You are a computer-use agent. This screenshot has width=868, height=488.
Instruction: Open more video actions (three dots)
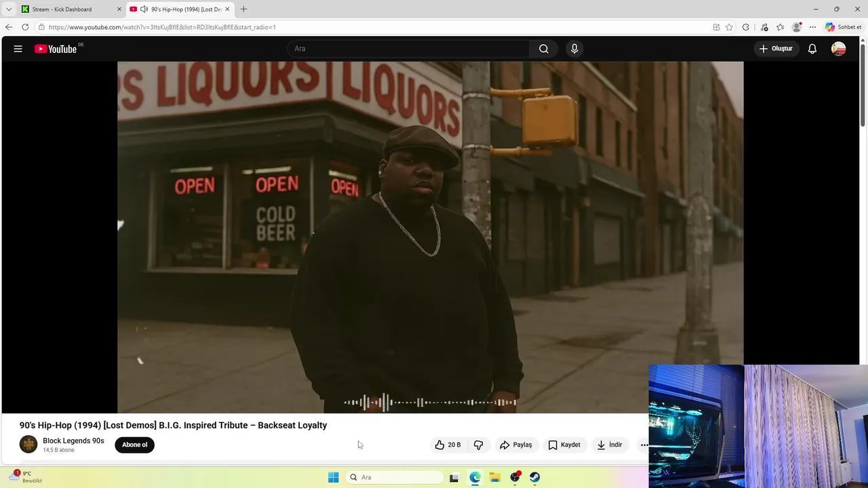644,445
